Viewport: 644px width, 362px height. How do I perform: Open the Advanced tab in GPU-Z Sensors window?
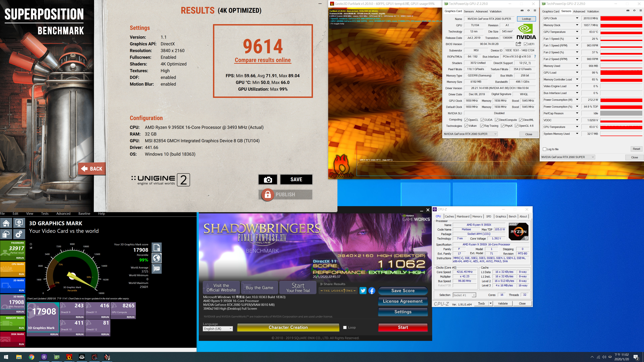click(x=579, y=11)
